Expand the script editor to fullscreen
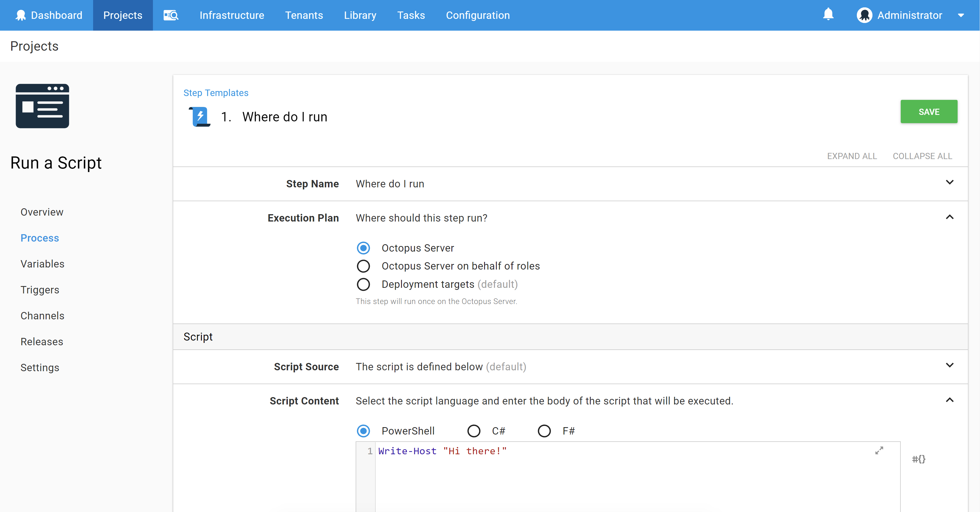This screenshot has width=980, height=512. click(879, 451)
